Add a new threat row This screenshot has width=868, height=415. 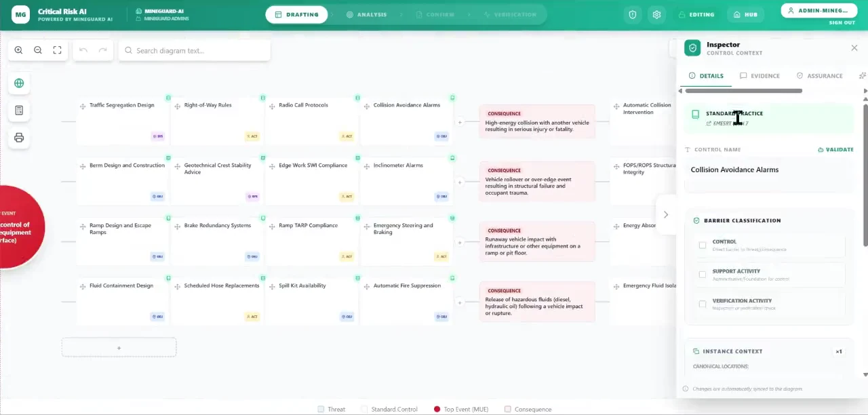pos(119,348)
